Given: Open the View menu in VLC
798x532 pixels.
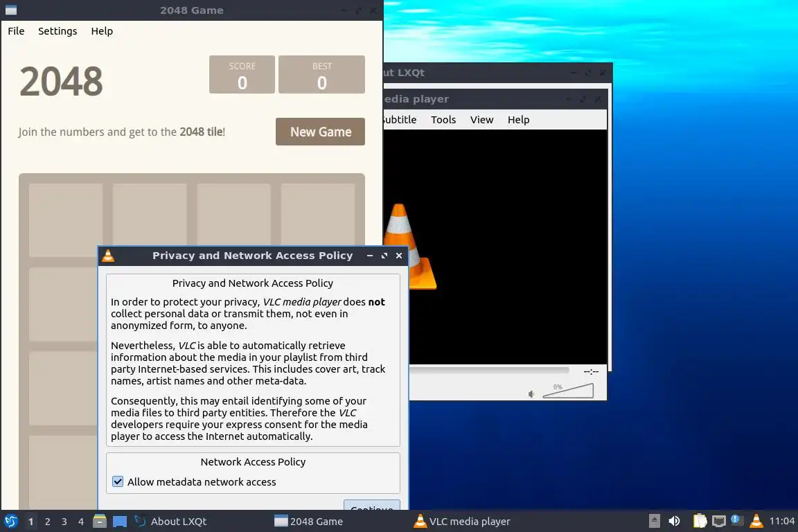Looking at the screenshot, I should click(x=481, y=120).
